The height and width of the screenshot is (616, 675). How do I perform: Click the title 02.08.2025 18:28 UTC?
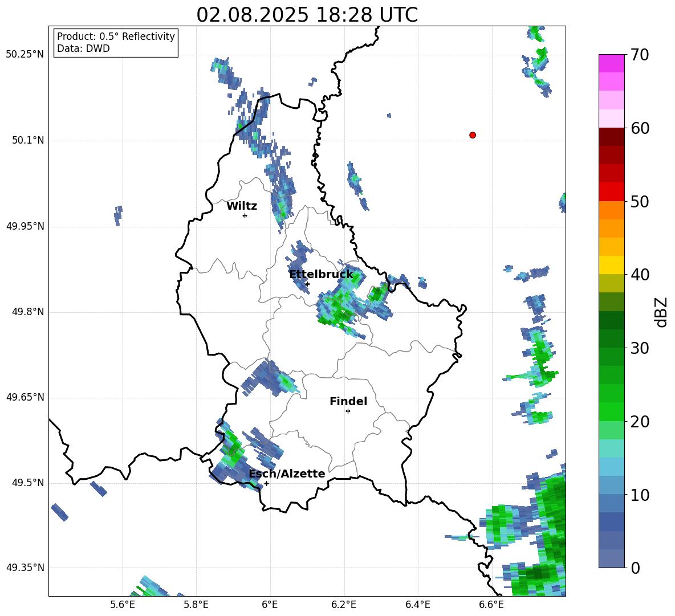click(307, 15)
